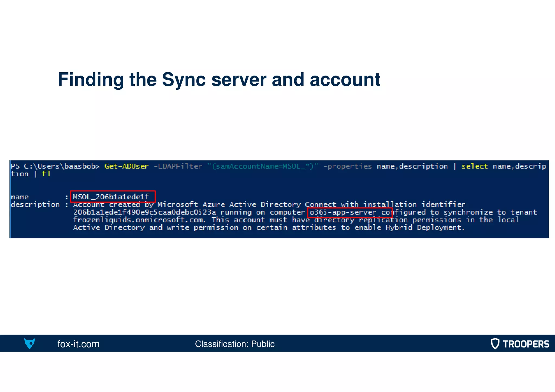Click the yellow 'select' keyword
Viewport: 555px width, 392px height.
[475, 166]
